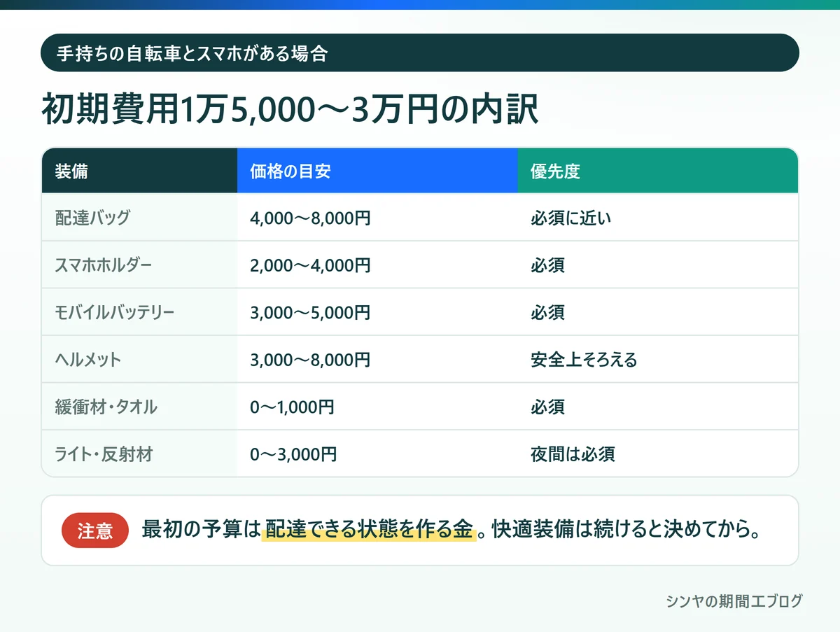840x632 pixels.
Task: Click 必須 in the スマホホルダー row
Action: click(x=547, y=265)
